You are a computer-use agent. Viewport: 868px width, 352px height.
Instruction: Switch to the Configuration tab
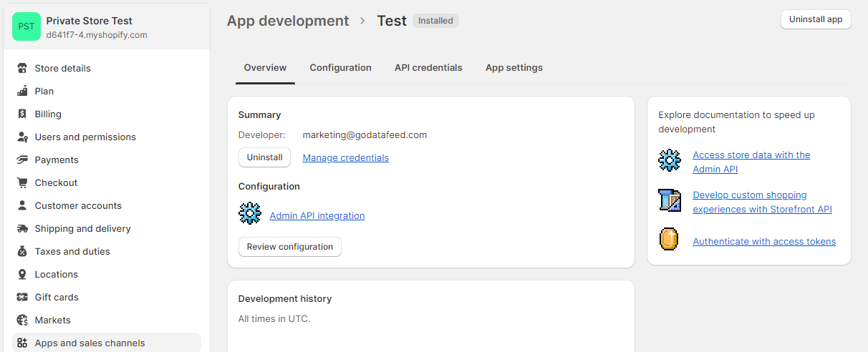pyautogui.click(x=340, y=68)
